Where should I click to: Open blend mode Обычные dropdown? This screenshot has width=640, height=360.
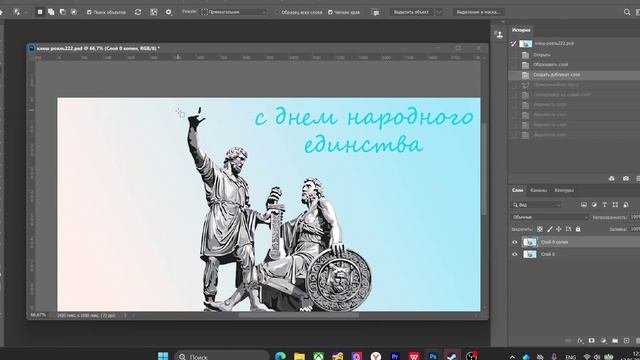[550, 218]
